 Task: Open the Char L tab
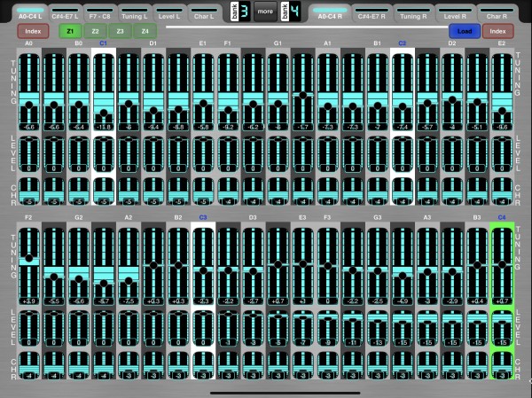click(204, 13)
